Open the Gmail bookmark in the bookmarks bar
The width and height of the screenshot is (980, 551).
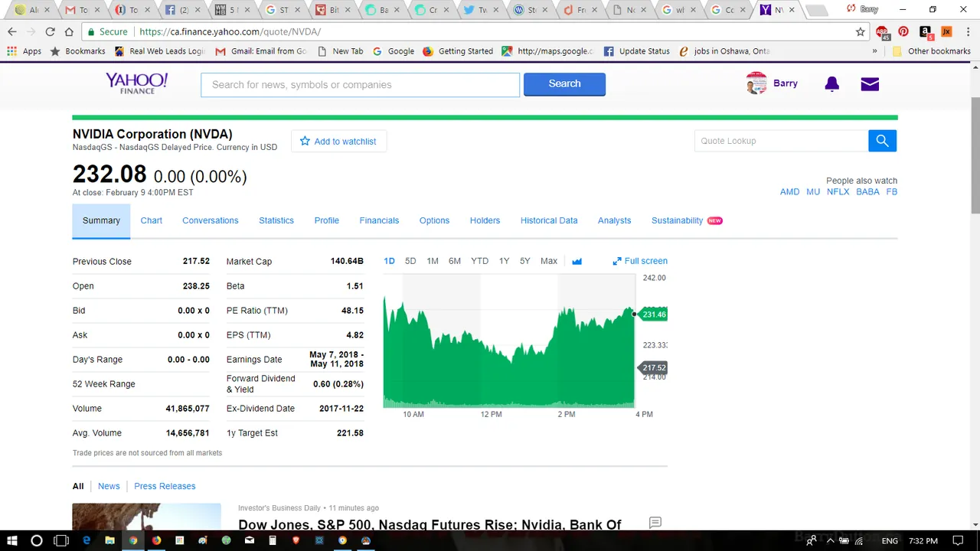(260, 51)
